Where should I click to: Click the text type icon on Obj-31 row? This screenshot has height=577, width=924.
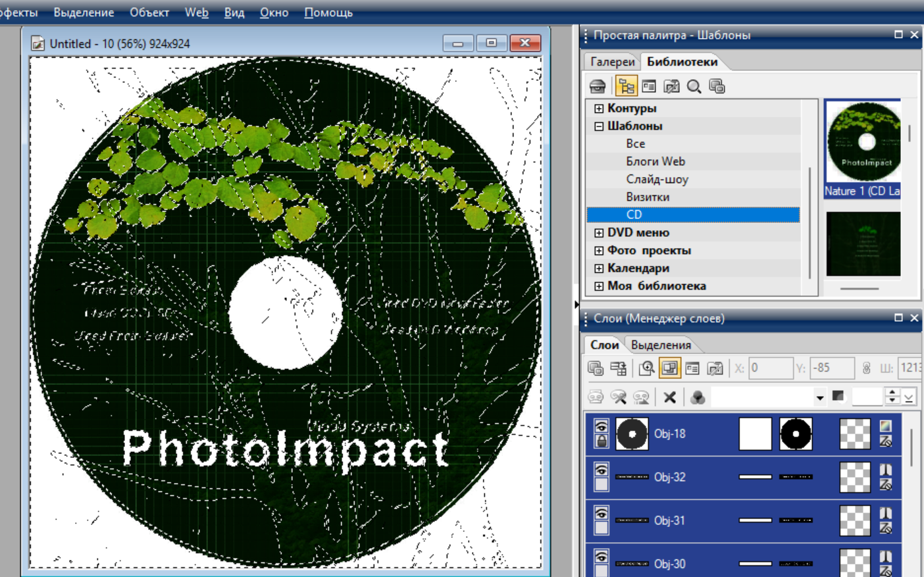pos(886,513)
